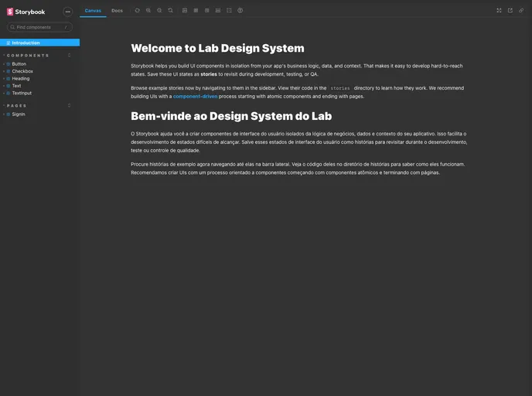Click the zoom in toolbar icon
The width and height of the screenshot is (532, 396).
click(x=148, y=11)
